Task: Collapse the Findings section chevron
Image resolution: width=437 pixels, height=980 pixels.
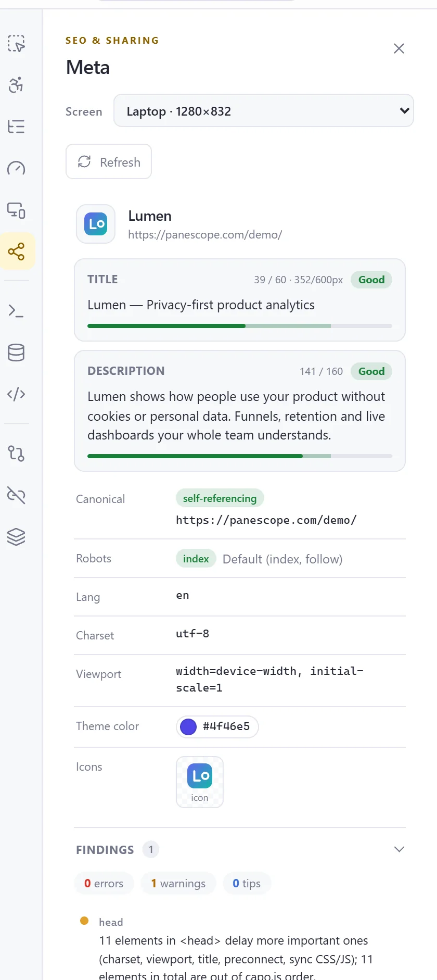Action: (399, 849)
